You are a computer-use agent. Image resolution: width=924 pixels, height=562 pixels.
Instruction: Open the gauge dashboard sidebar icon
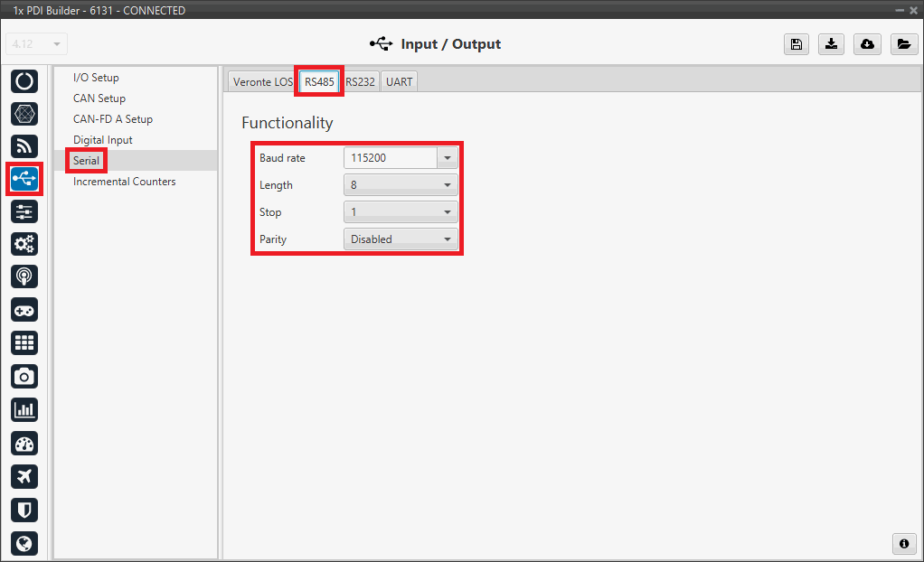tap(24, 444)
